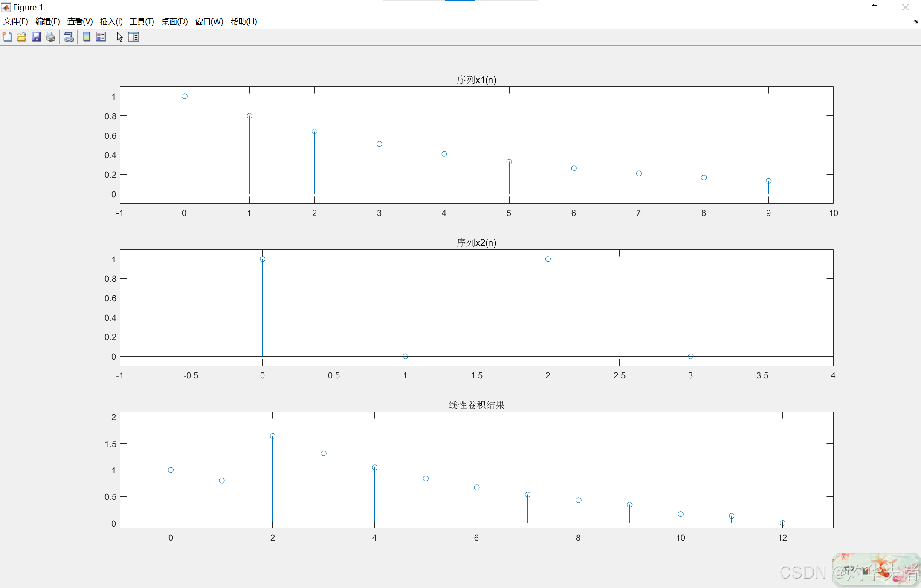Click the 线性卷积结果 subplot title
Screen dimensions: 921x588
coord(476,405)
